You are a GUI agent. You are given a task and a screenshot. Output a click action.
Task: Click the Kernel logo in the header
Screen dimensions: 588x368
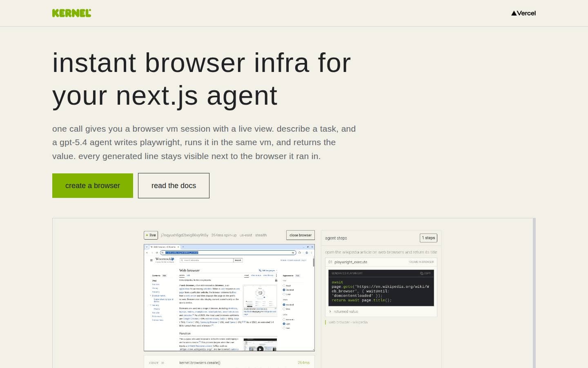pyautogui.click(x=71, y=13)
